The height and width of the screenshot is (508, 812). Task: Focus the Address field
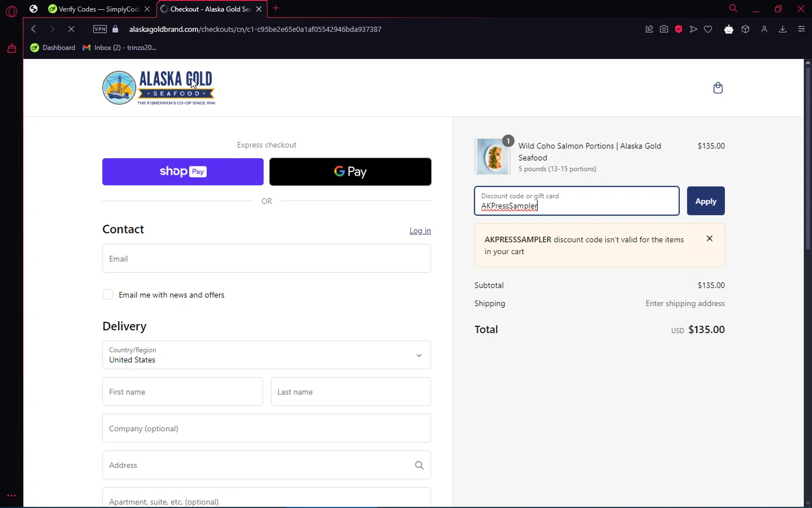tap(266, 465)
